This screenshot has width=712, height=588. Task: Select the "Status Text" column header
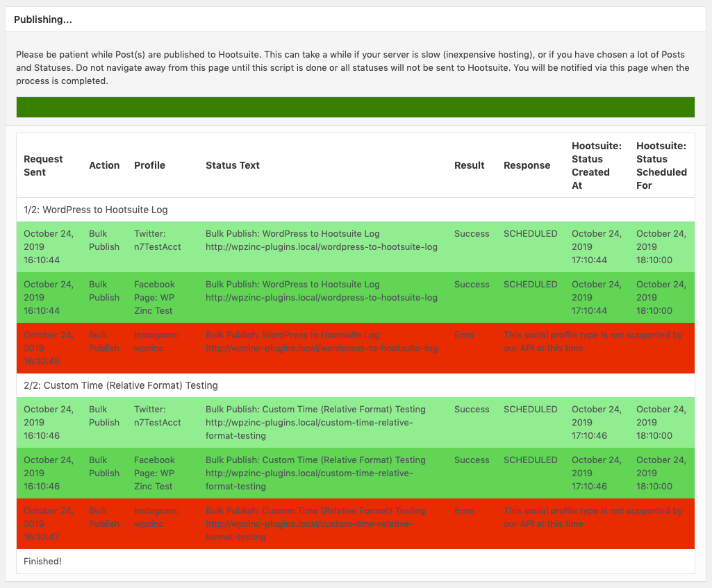point(233,166)
